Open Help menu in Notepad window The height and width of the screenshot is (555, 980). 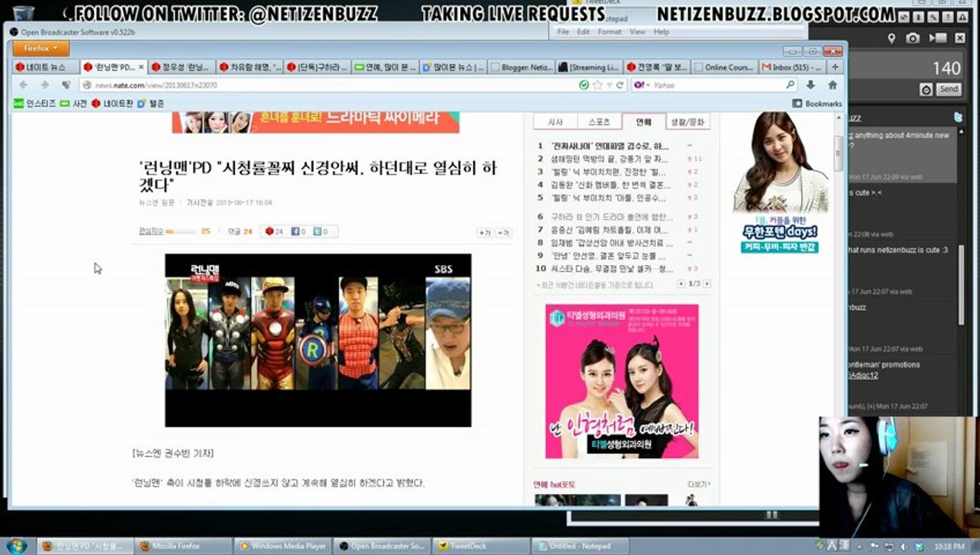tap(662, 32)
